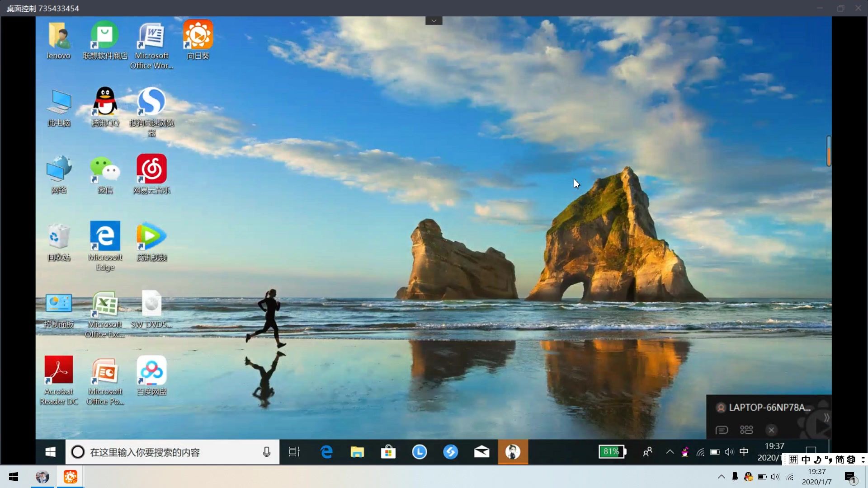The image size is (868, 488).
Task: Select 此电脑 desktop icon
Action: [x=59, y=108]
